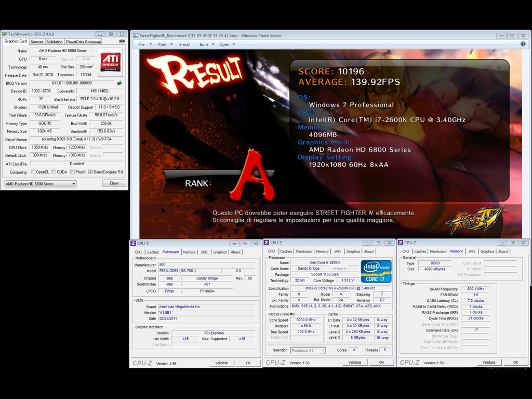This screenshot has width=532, height=399.
Task: Click the Command Rate 1T field
Action: pos(476,330)
